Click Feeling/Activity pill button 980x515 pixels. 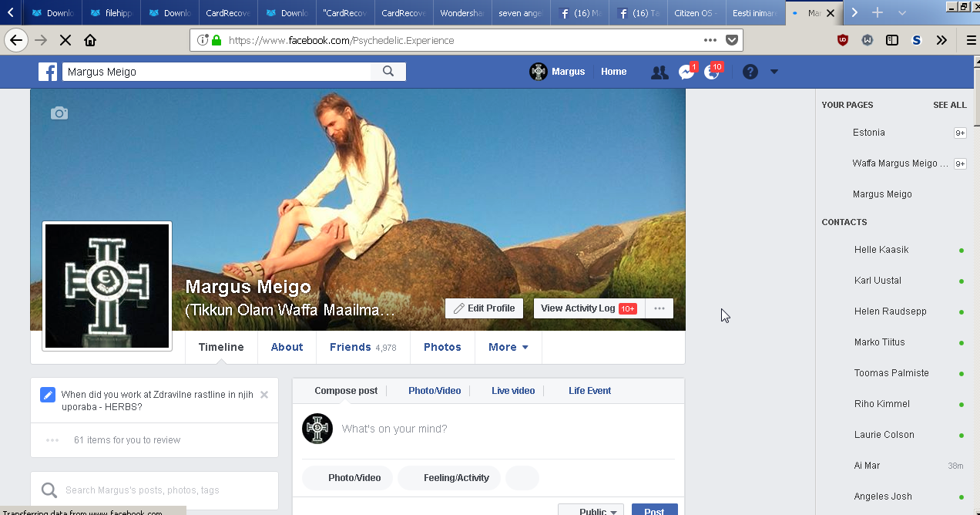[449, 478]
